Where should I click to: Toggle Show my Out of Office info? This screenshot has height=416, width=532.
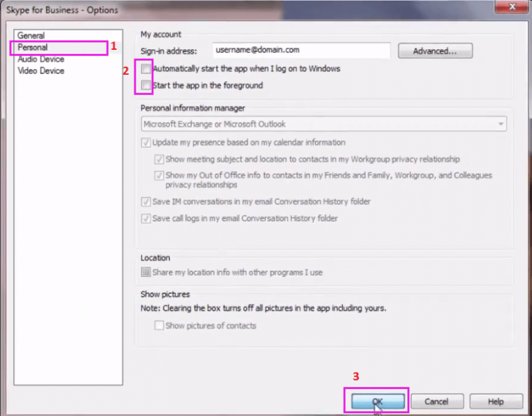tap(159, 175)
